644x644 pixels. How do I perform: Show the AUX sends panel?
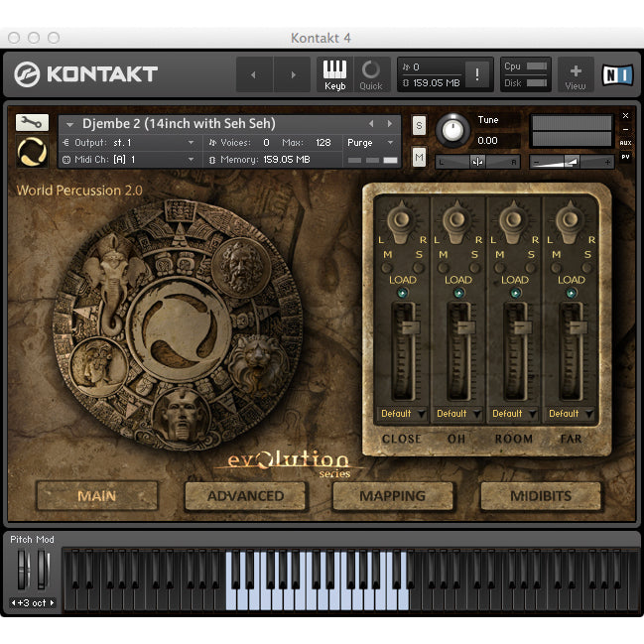625,143
